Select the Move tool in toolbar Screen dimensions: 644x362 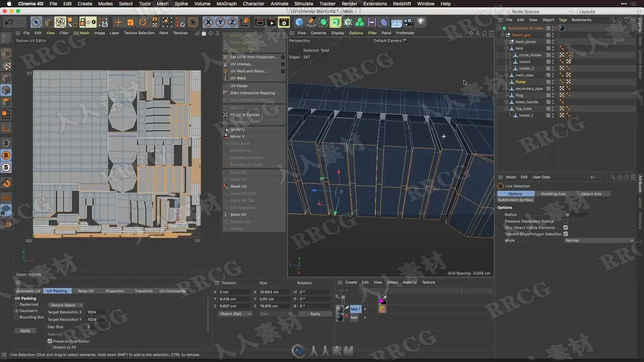tap(118, 22)
